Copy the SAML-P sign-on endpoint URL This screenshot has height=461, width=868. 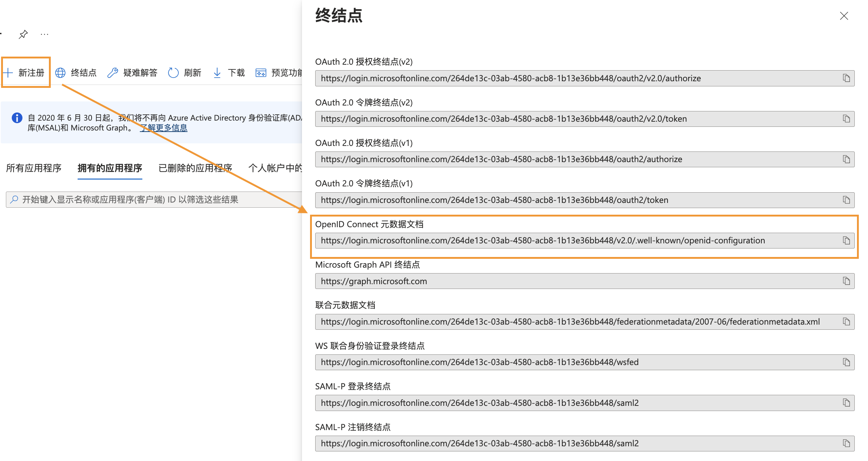pyautogui.click(x=846, y=403)
